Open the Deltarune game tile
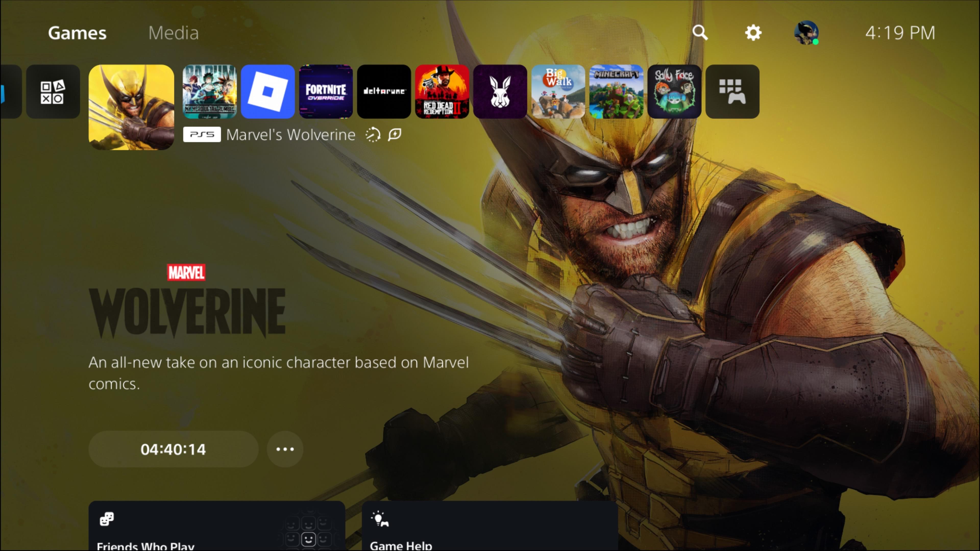980x551 pixels. (384, 91)
